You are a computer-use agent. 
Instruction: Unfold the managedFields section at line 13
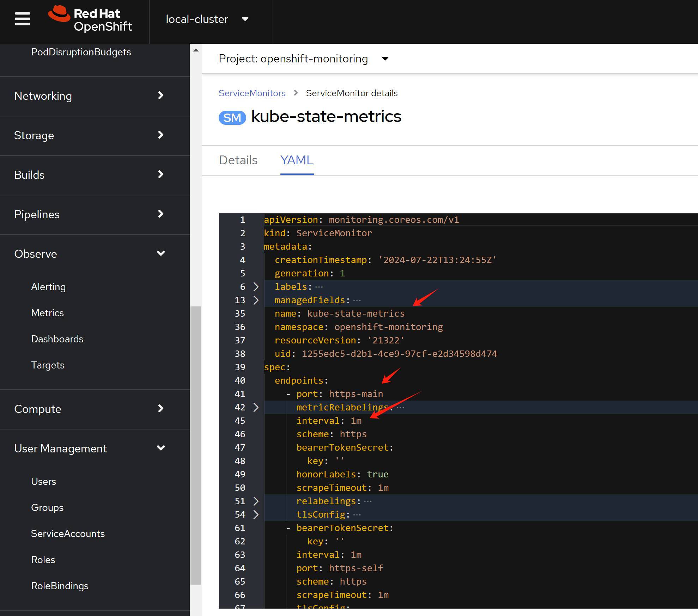point(256,300)
